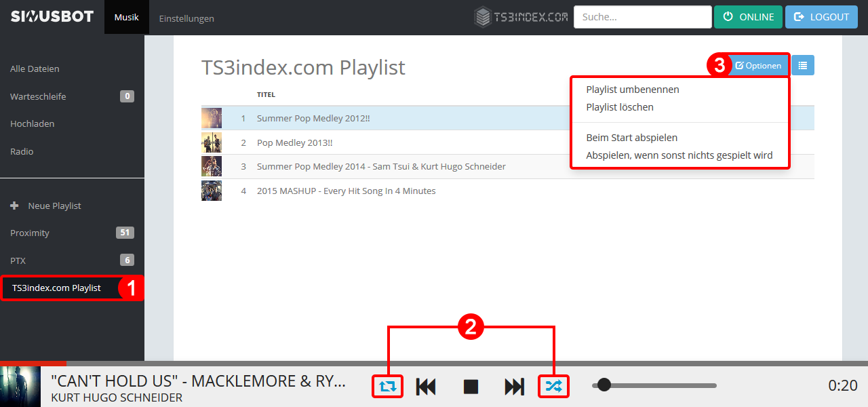Viewport: 868px width, 407px height.
Task: Toggle the shuffle playback icon
Action: click(553, 387)
